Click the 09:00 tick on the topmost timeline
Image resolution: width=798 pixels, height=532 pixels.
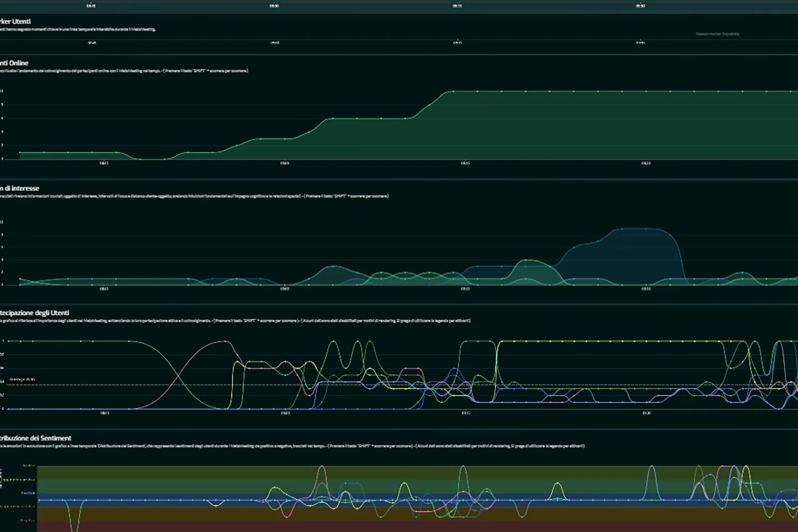coord(274,6)
